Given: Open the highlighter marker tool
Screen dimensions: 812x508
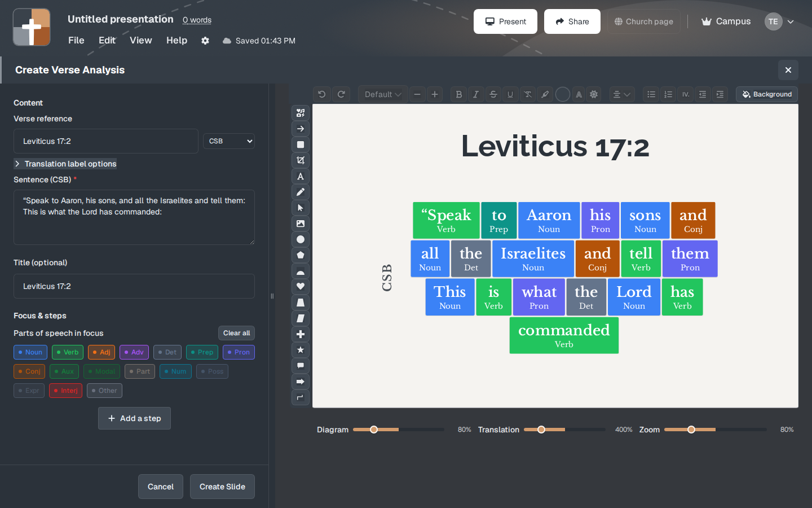Looking at the screenshot, I should (545, 94).
